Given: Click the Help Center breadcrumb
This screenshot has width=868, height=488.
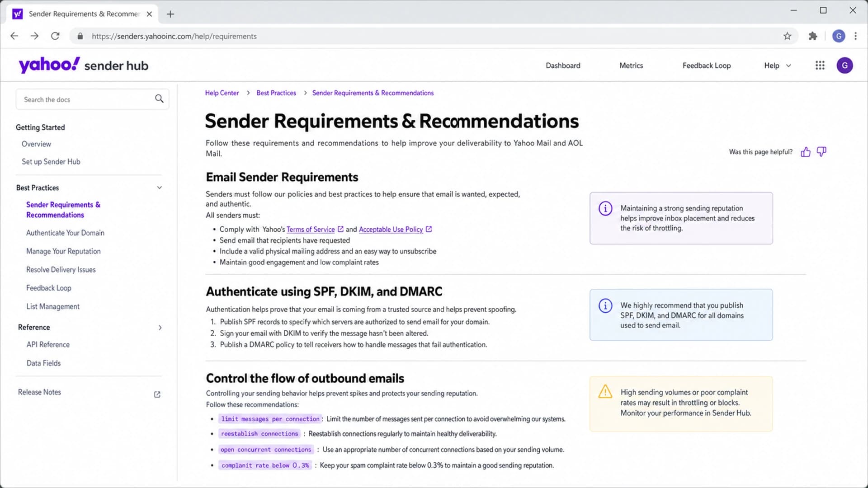Looking at the screenshot, I should 222,93.
